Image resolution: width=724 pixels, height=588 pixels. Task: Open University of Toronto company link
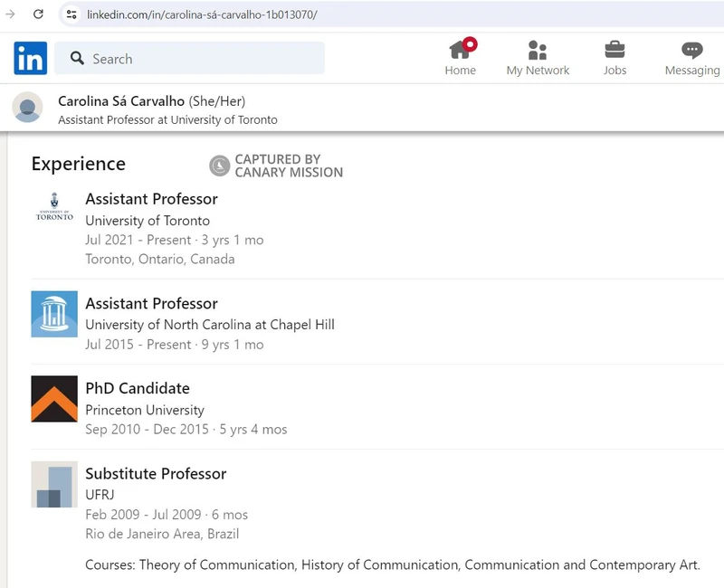(148, 221)
